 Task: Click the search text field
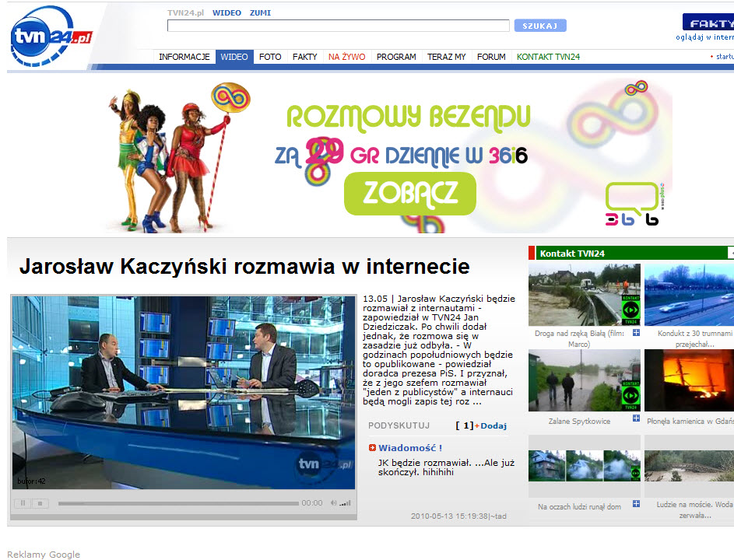point(339,26)
